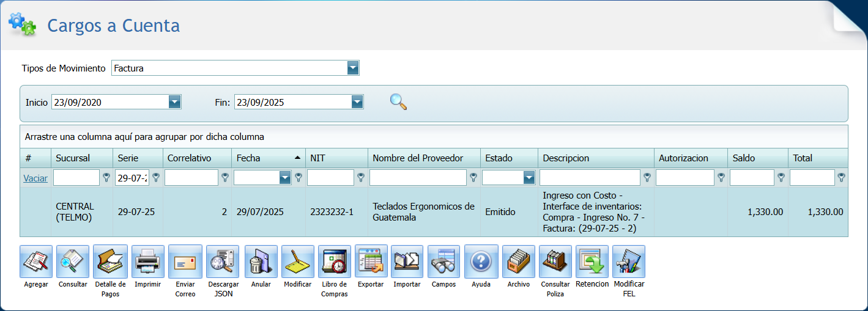This screenshot has height=311, width=868.
Task: Click the Nombre del Proveedor filter field
Action: (418, 178)
